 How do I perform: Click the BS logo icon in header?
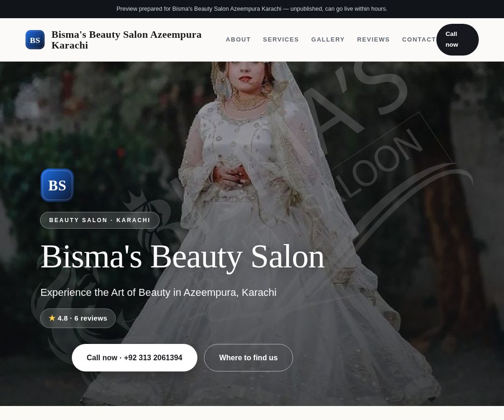click(x=35, y=40)
